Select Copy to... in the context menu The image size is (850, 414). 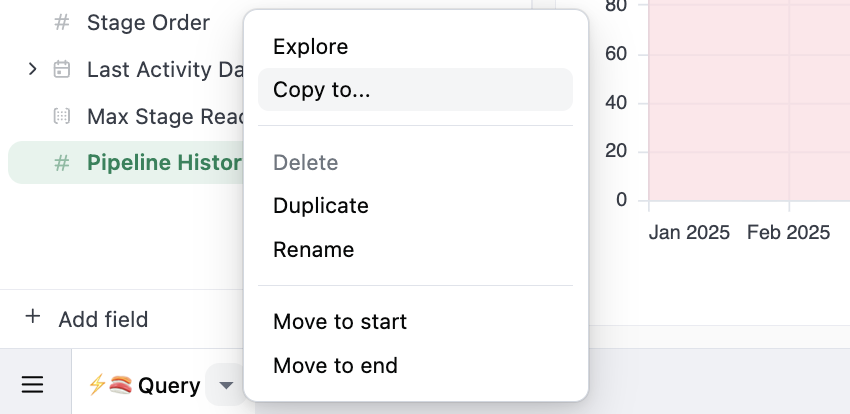click(321, 90)
